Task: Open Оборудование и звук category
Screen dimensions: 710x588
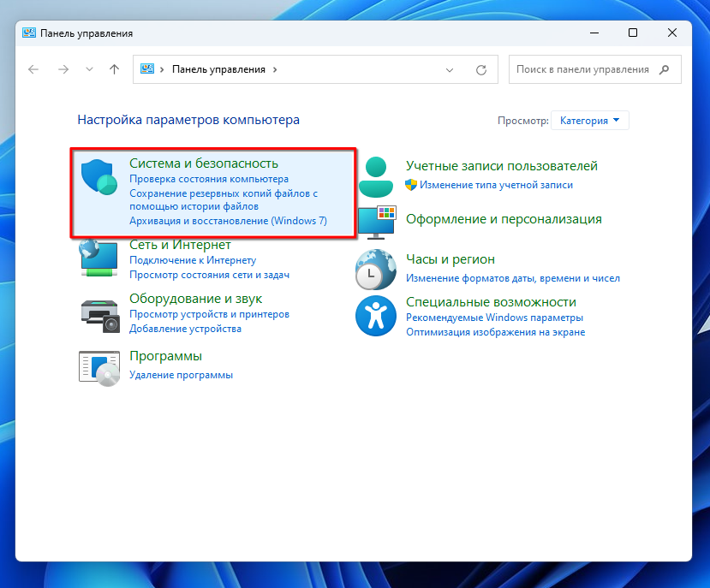Action: click(195, 299)
